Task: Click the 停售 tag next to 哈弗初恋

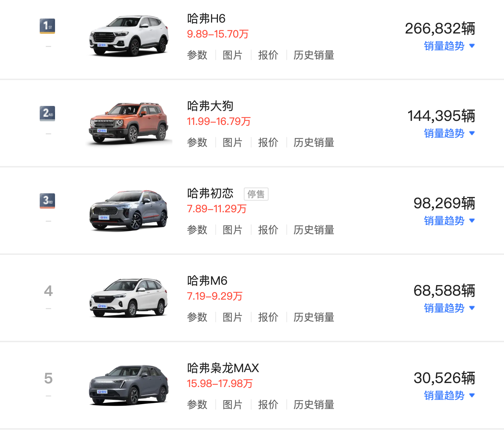Action: 256,194
